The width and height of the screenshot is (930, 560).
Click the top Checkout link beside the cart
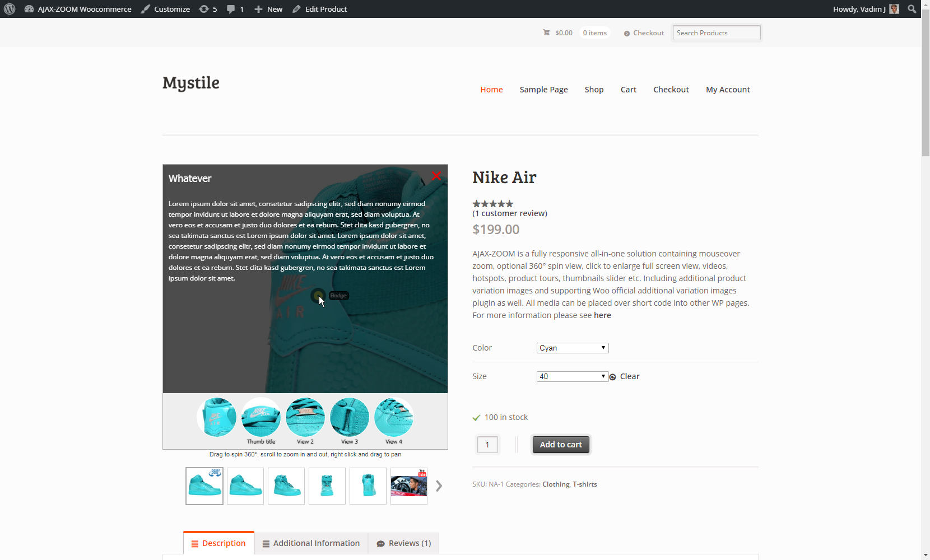pyautogui.click(x=644, y=33)
